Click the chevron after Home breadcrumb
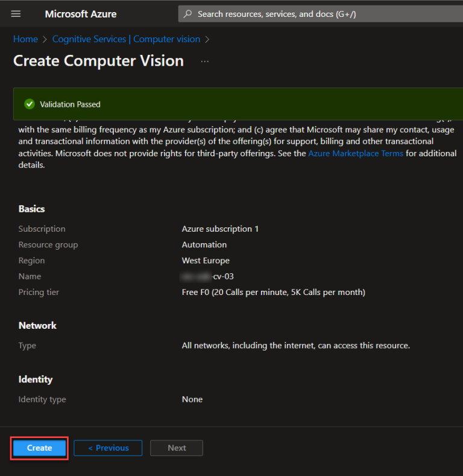 tap(45, 39)
